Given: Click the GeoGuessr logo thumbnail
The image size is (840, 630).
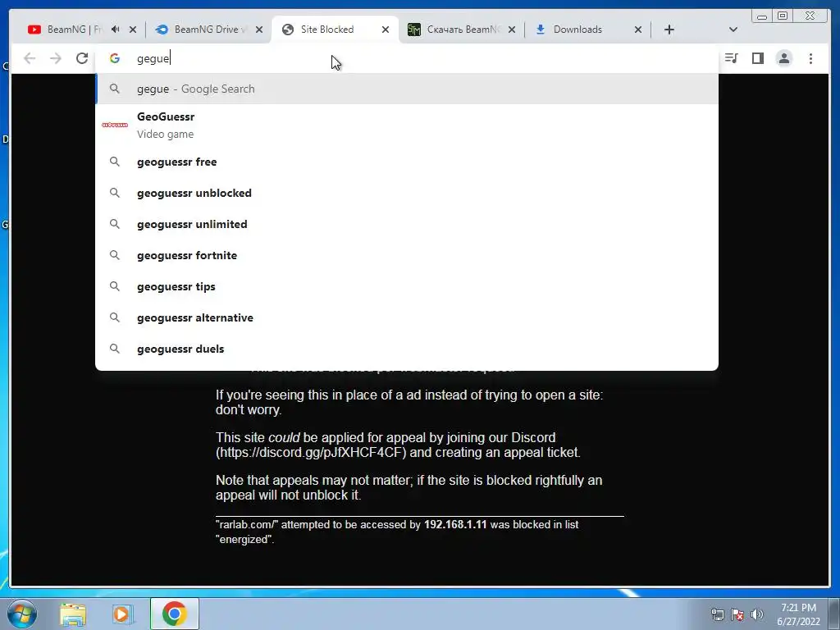Looking at the screenshot, I should [115, 125].
